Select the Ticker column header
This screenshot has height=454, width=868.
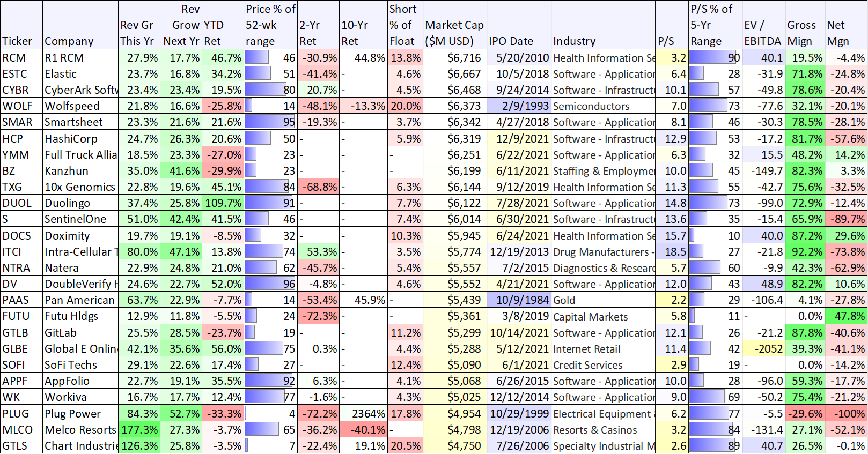click(x=21, y=25)
